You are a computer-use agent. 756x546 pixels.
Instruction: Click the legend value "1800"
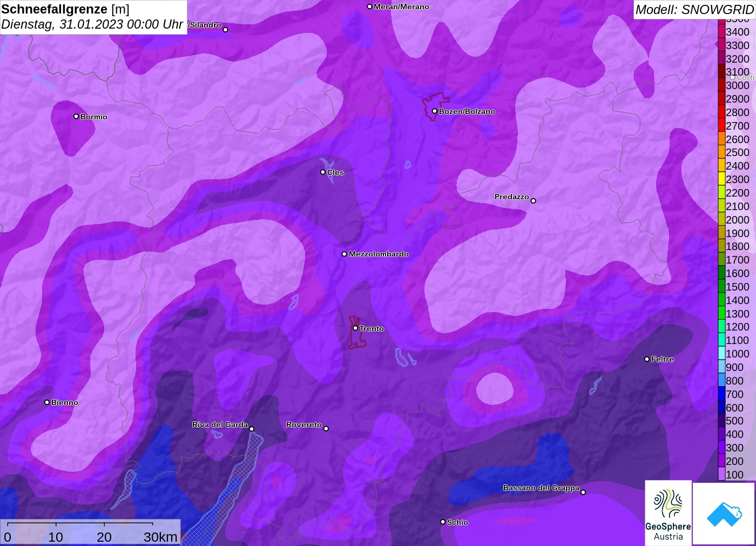[x=738, y=246]
